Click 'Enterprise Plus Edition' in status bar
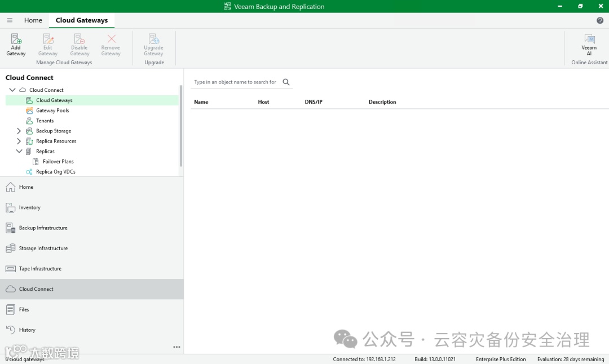The width and height of the screenshot is (609, 364). pos(501,359)
